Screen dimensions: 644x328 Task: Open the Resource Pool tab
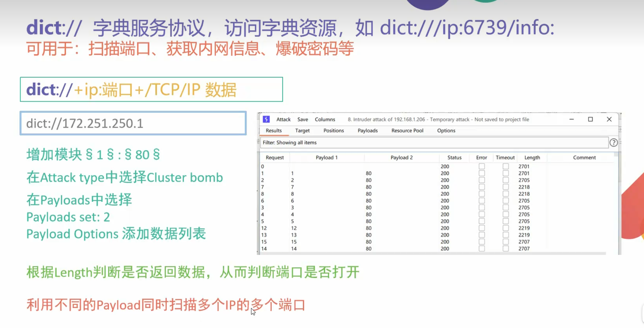[x=407, y=131]
